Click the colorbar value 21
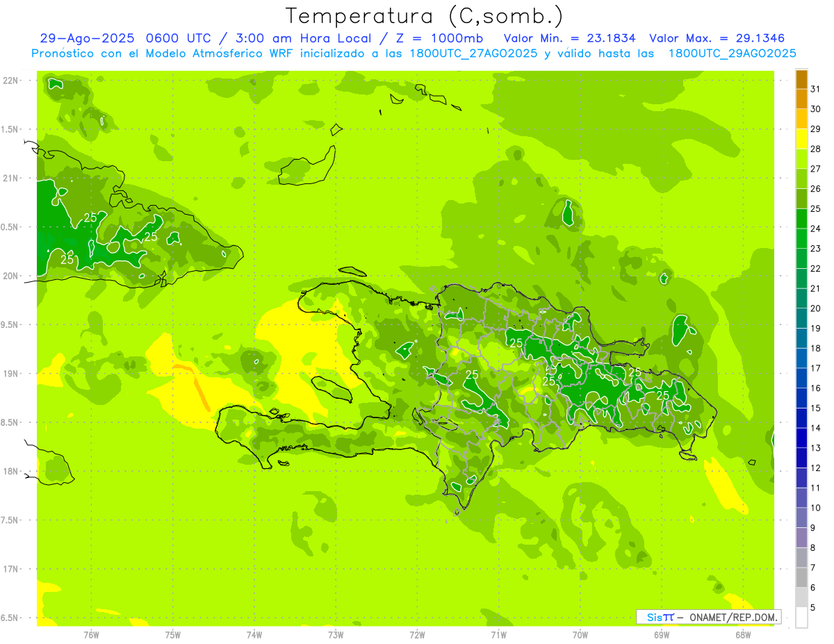 click(816, 288)
